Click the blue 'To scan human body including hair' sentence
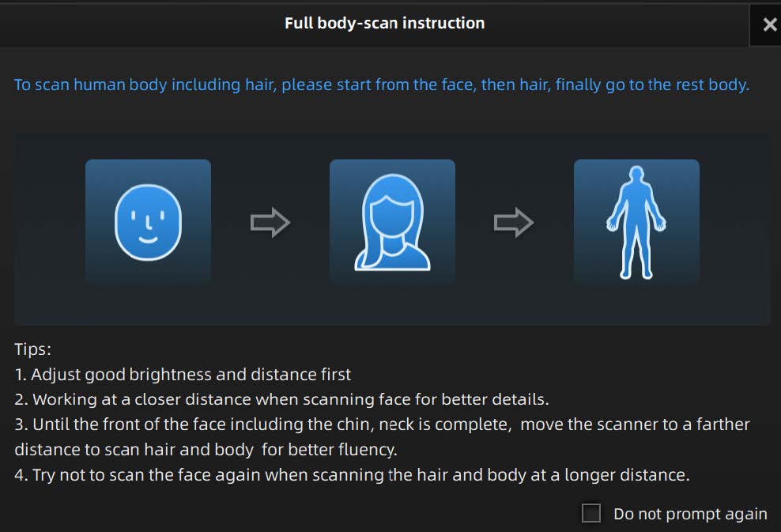This screenshot has width=781, height=532. point(382,85)
